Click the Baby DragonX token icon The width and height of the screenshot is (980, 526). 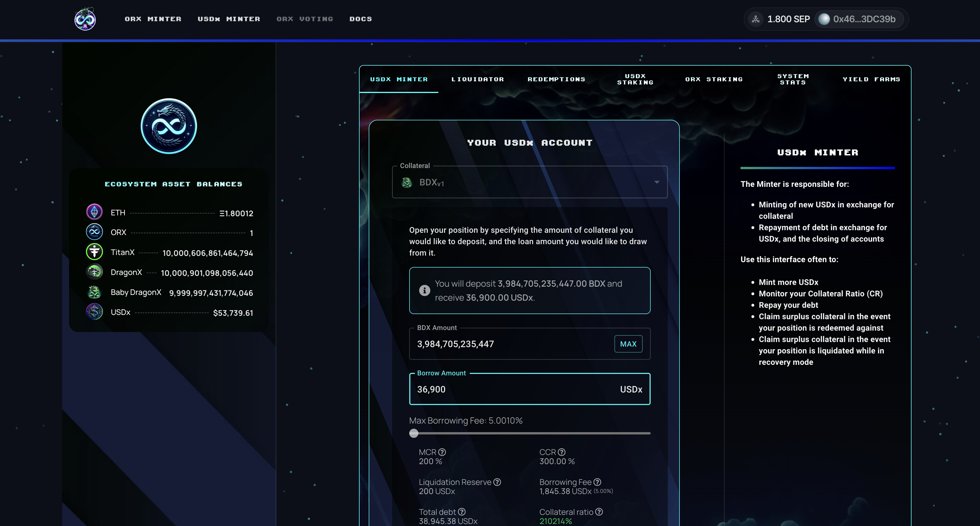tap(94, 292)
